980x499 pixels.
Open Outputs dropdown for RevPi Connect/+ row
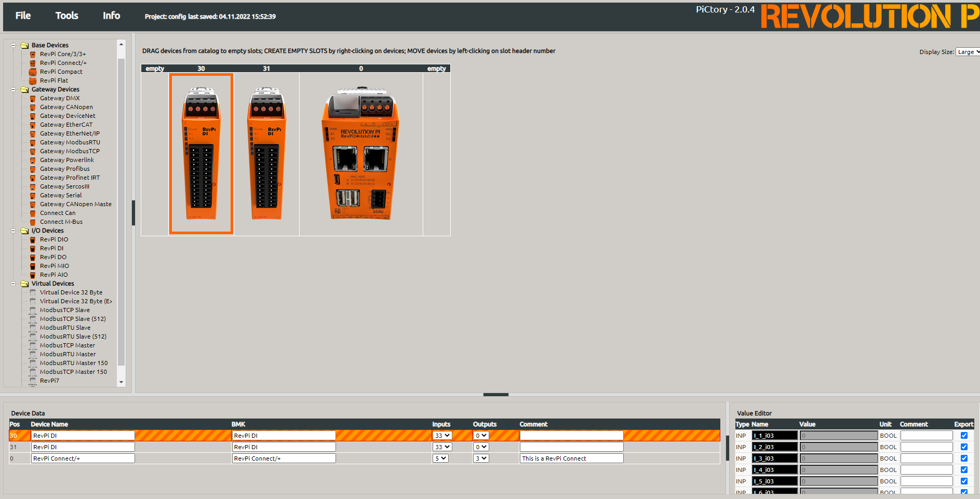pyautogui.click(x=481, y=458)
